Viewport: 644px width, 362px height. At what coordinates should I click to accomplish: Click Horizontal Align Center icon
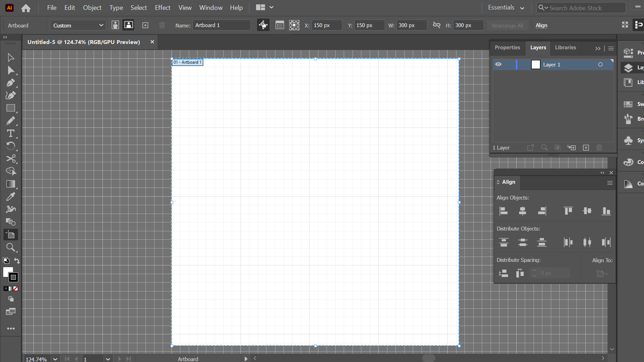click(x=522, y=211)
